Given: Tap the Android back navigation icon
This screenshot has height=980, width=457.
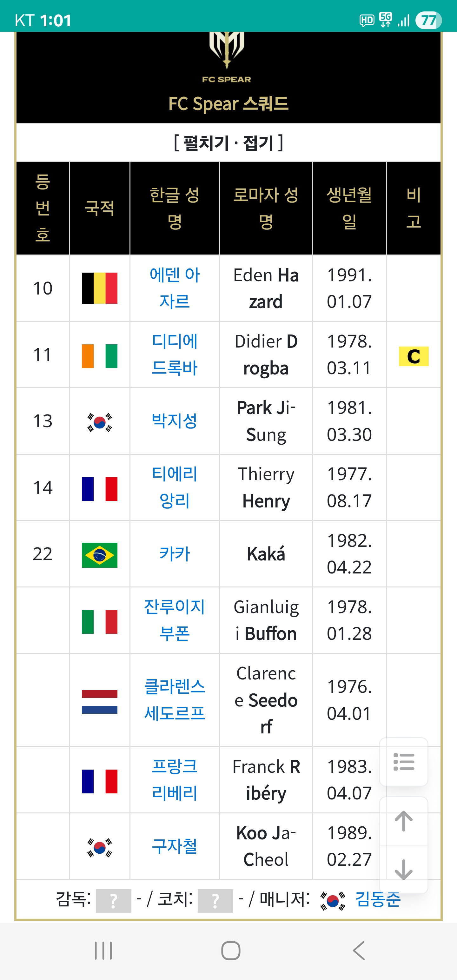Looking at the screenshot, I should click(x=358, y=951).
